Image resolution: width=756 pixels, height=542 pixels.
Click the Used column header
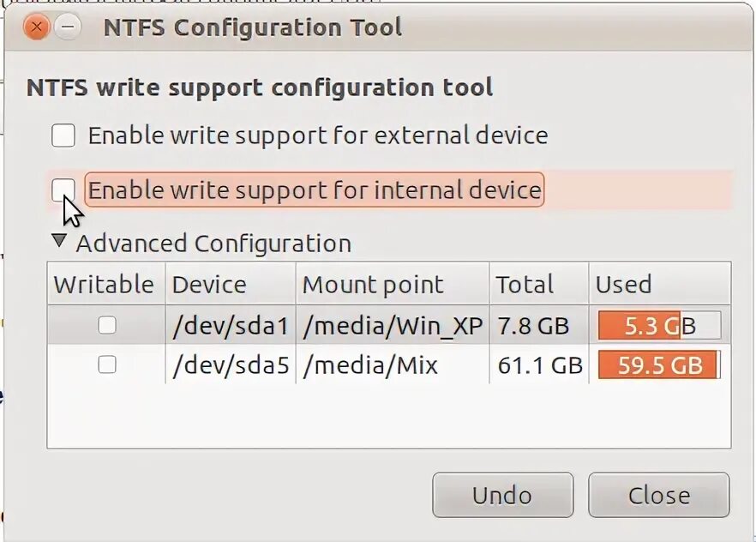click(624, 285)
